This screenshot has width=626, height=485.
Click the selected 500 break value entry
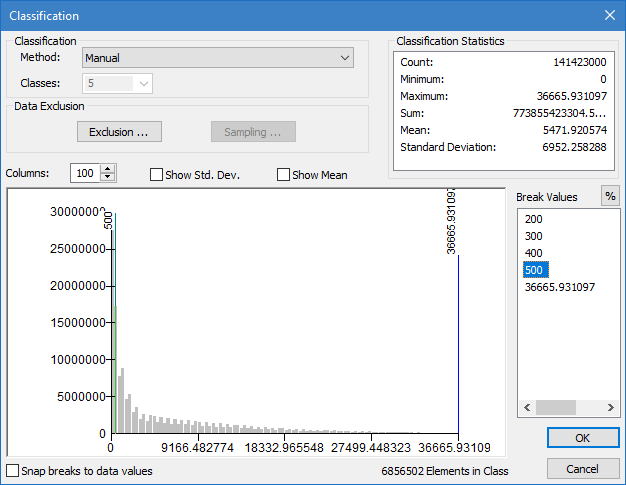click(x=533, y=270)
